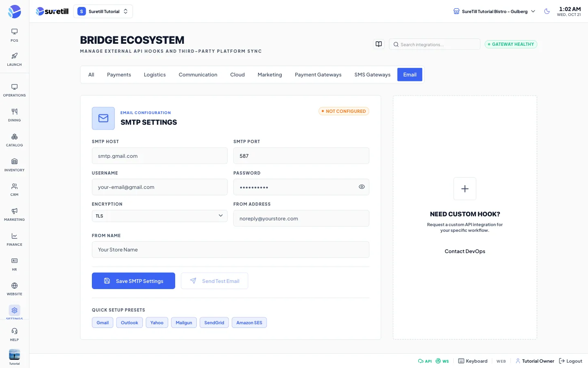Open the documentation book icon
The width and height of the screenshot is (588, 368).
tap(379, 44)
